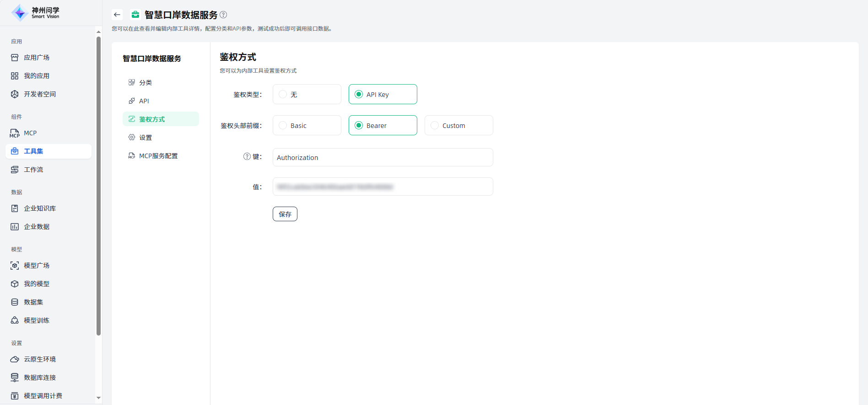Open 数据库连接 settings

40,378
